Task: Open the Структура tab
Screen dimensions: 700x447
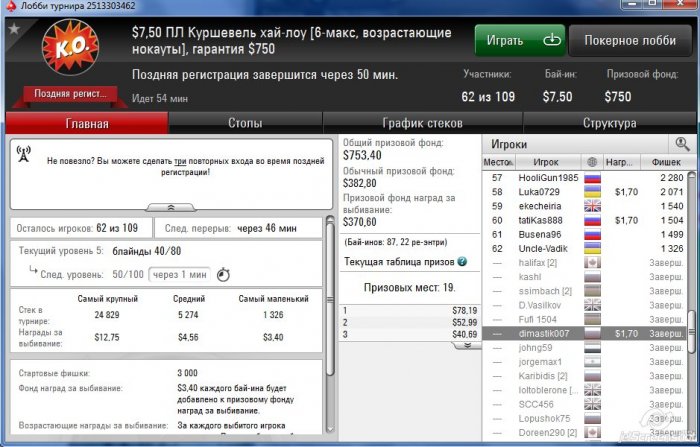Action: coord(609,123)
